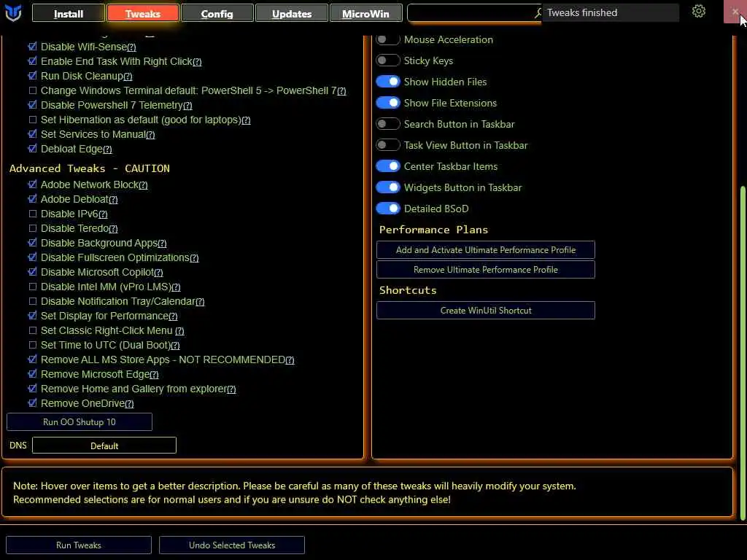Open the MicroWin tab
The image size is (747, 560).
(x=366, y=14)
